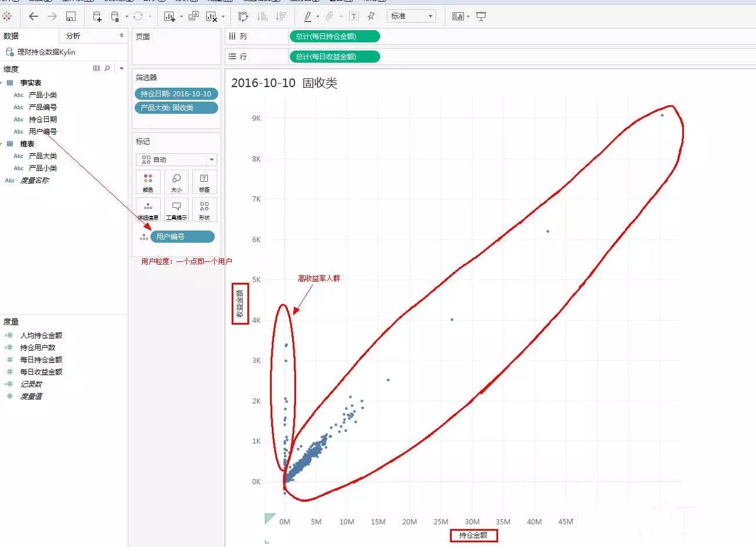Open the Tableau start page logo icon
Viewport: 756px width, 547px height.
click(x=7, y=16)
